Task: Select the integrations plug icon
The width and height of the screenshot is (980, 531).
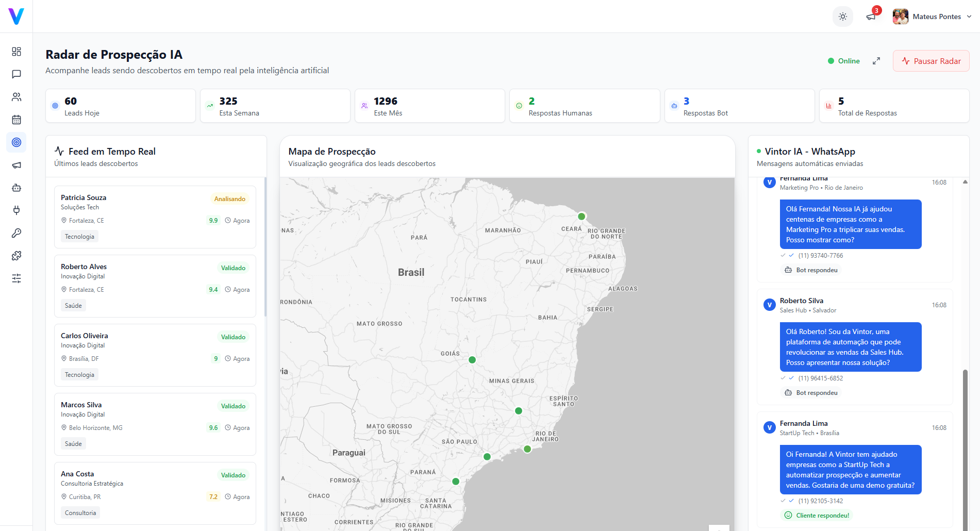Action: click(x=16, y=210)
